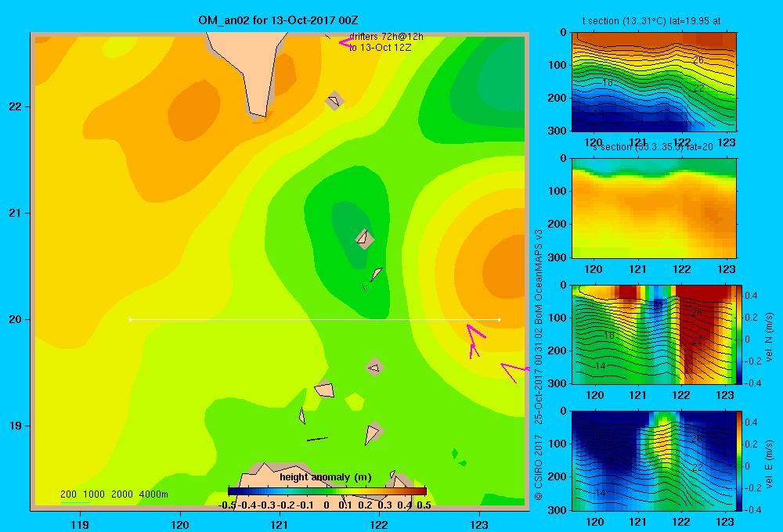Screen dimensions: 783x532
Task: Click latitude label 20 on the main map
Action: click(x=16, y=319)
